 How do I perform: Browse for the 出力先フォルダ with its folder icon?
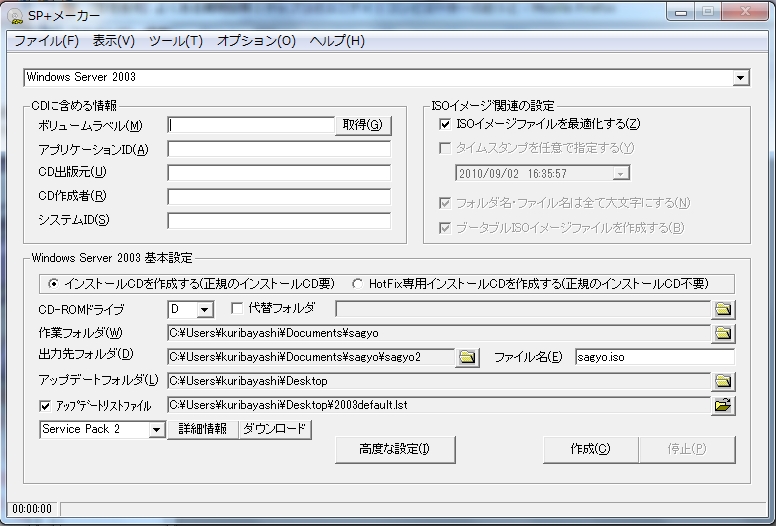(x=467, y=357)
